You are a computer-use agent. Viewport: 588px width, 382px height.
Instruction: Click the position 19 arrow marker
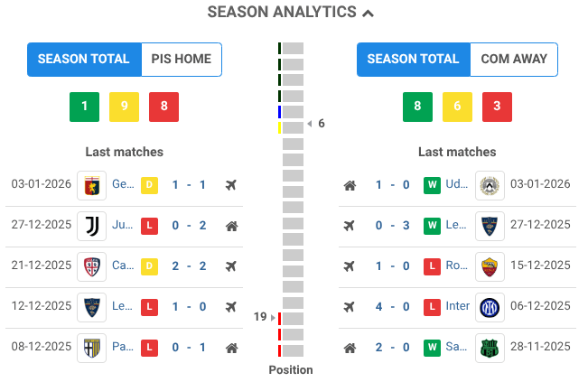(x=274, y=317)
